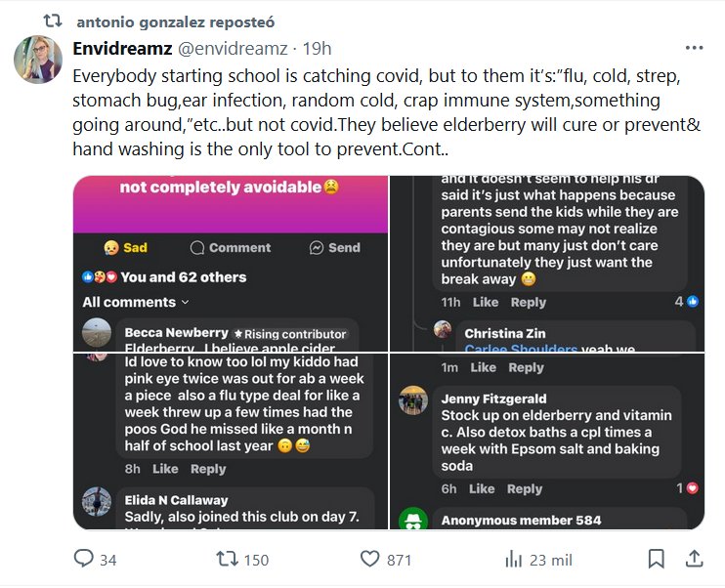Click the repost arrows icon above the tweet
725x588 pixels.
click(55, 21)
